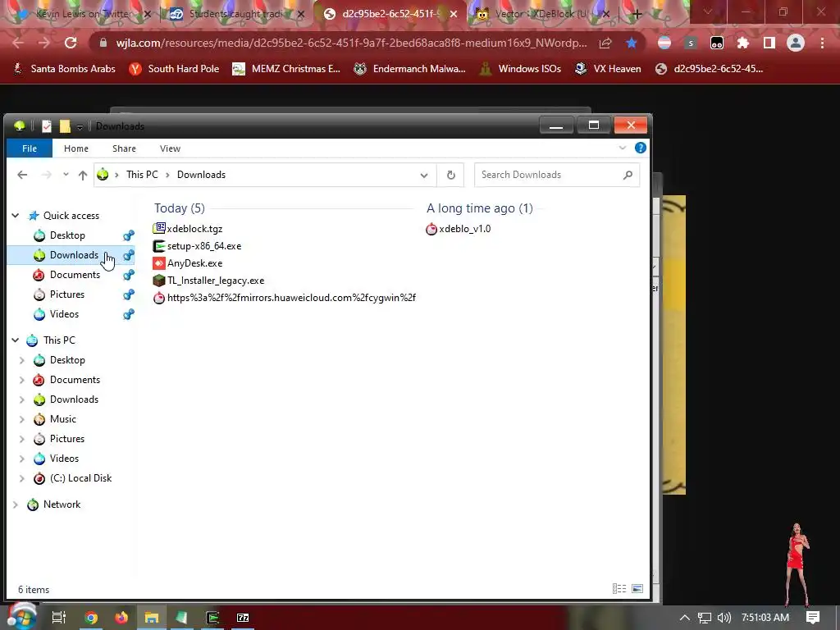The width and height of the screenshot is (840, 630).
Task: Collapse the This PC tree
Action: (16, 340)
